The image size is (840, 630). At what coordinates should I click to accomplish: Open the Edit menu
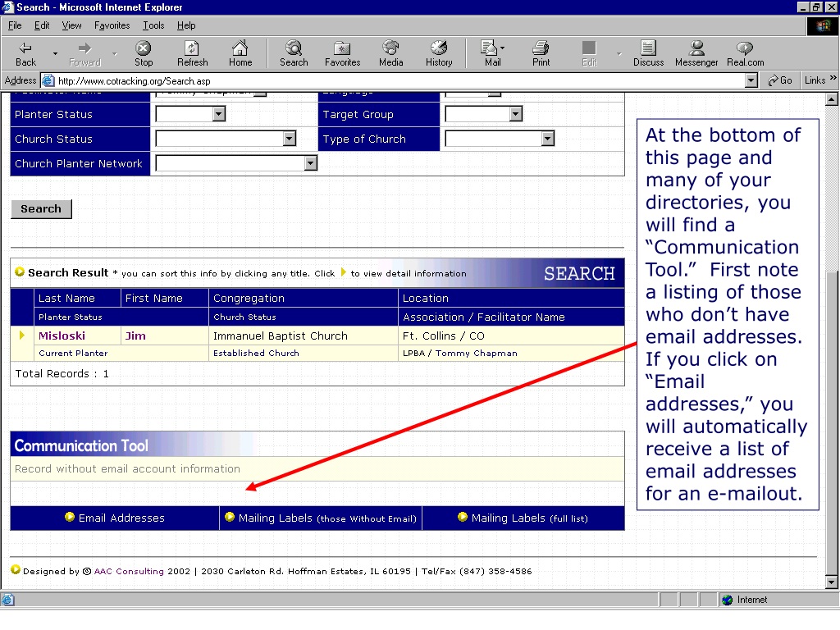(x=42, y=25)
